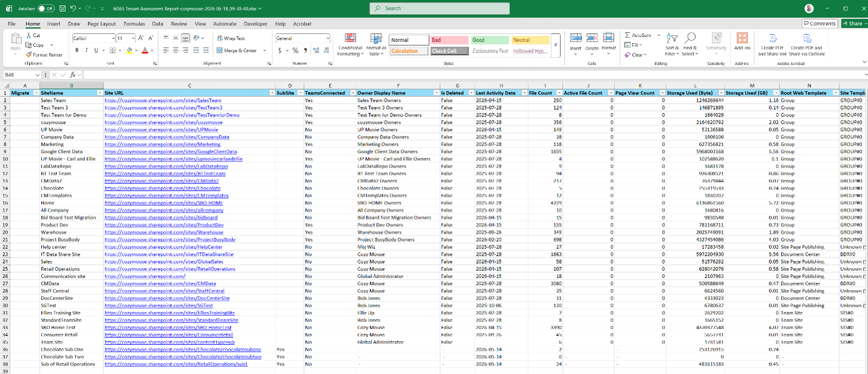Open the Add-ins pane
Image resolution: width=868 pixels, height=374 pixels.
(742, 41)
